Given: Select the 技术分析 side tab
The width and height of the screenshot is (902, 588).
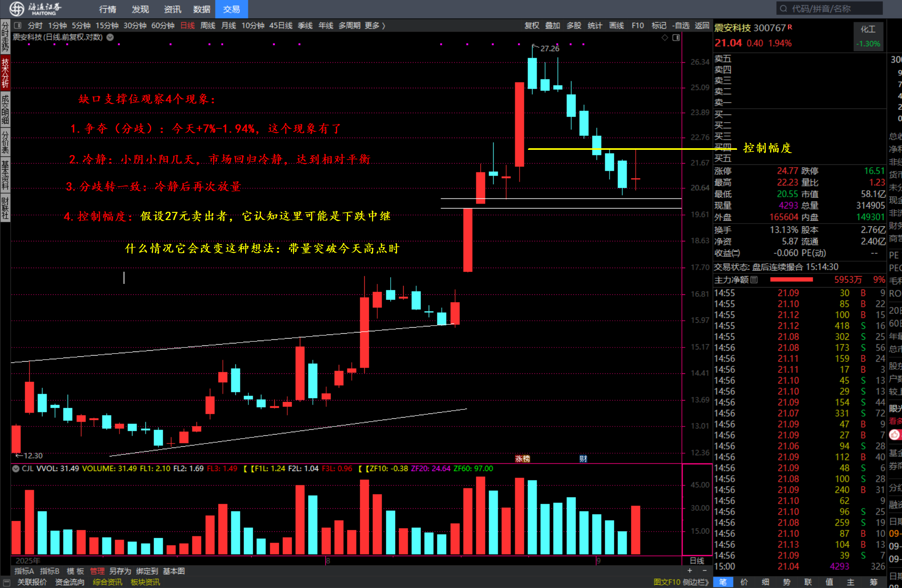Looking at the screenshot, I should tap(5, 72).
